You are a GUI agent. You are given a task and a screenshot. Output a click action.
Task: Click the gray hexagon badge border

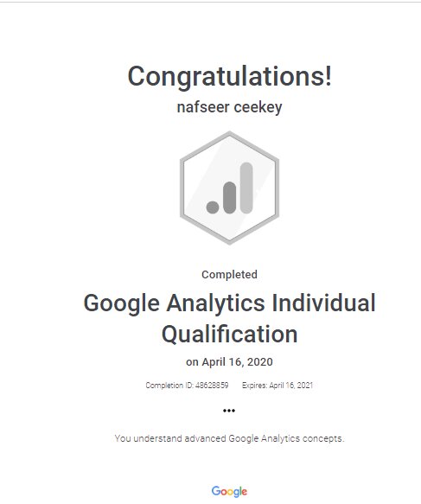click(182, 188)
